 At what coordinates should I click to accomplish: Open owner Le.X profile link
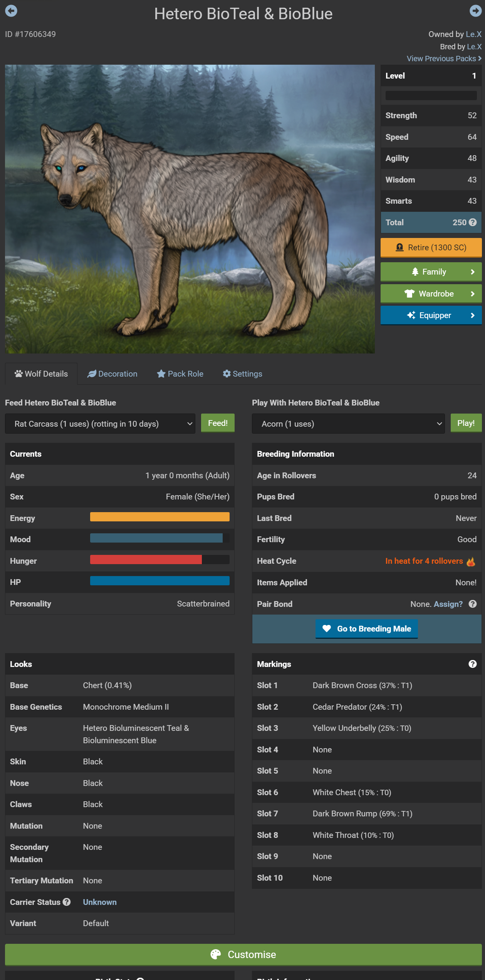pos(473,34)
